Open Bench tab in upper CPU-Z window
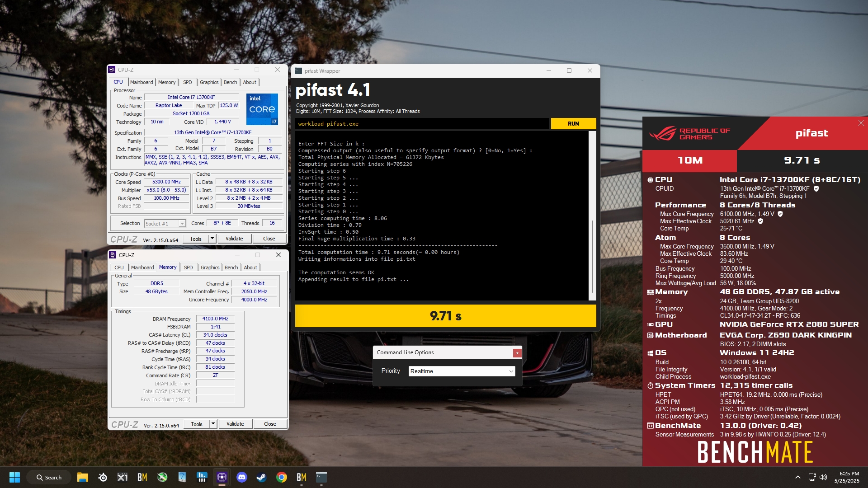868x488 pixels. (x=231, y=82)
